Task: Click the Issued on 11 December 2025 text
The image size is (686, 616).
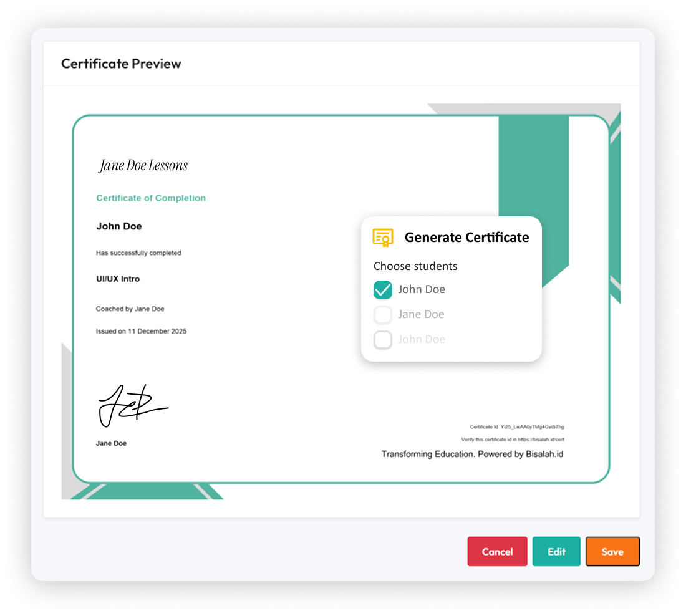Action: pyautogui.click(x=141, y=331)
